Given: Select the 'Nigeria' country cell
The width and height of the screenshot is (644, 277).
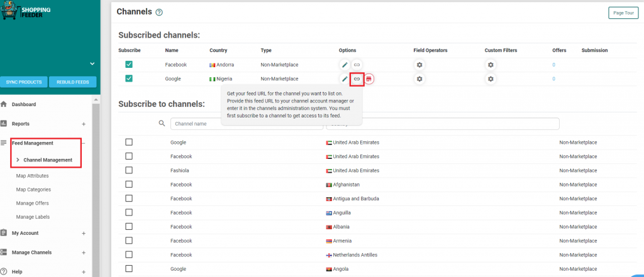Looking at the screenshot, I should click(x=221, y=79).
